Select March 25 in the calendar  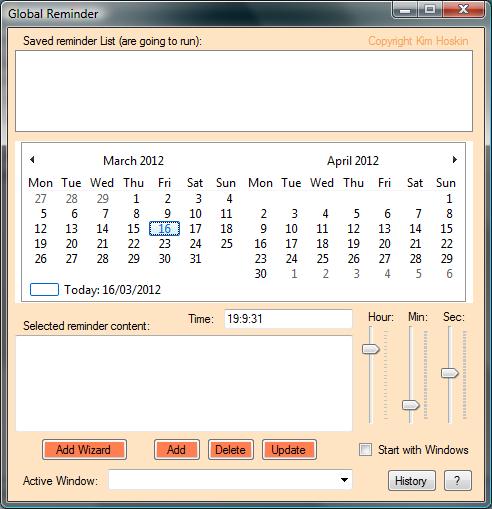(226, 244)
